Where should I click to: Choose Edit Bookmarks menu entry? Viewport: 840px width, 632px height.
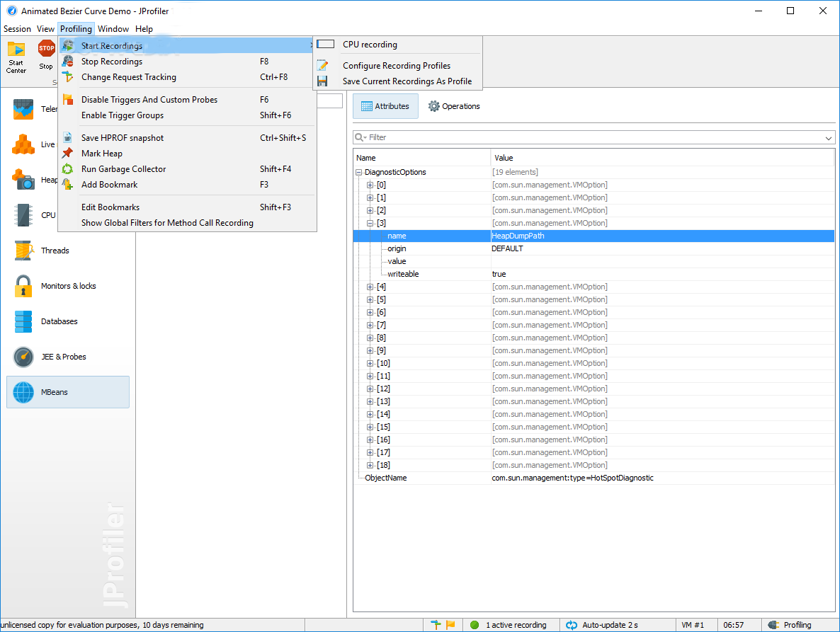187,207
